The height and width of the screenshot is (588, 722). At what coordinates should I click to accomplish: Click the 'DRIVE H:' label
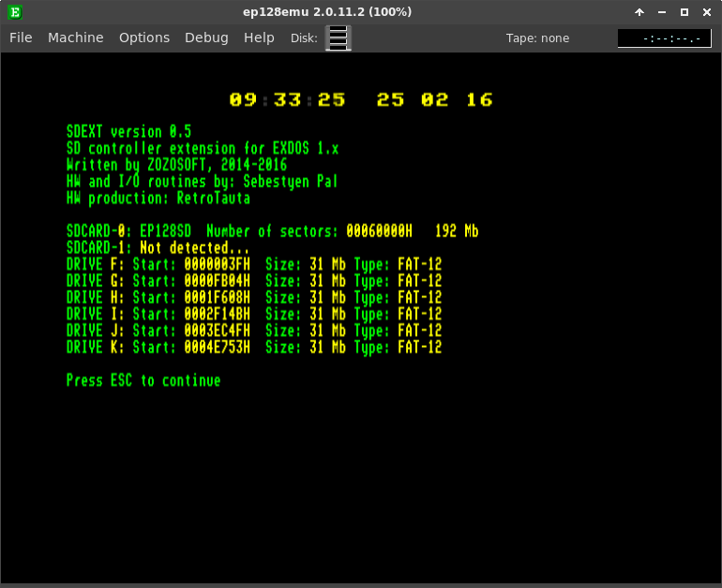(96, 298)
